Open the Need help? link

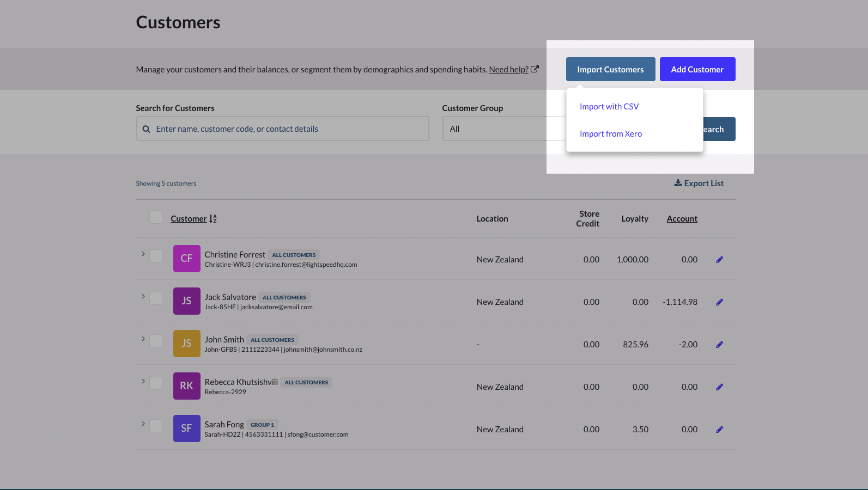pyautogui.click(x=508, y=70)
